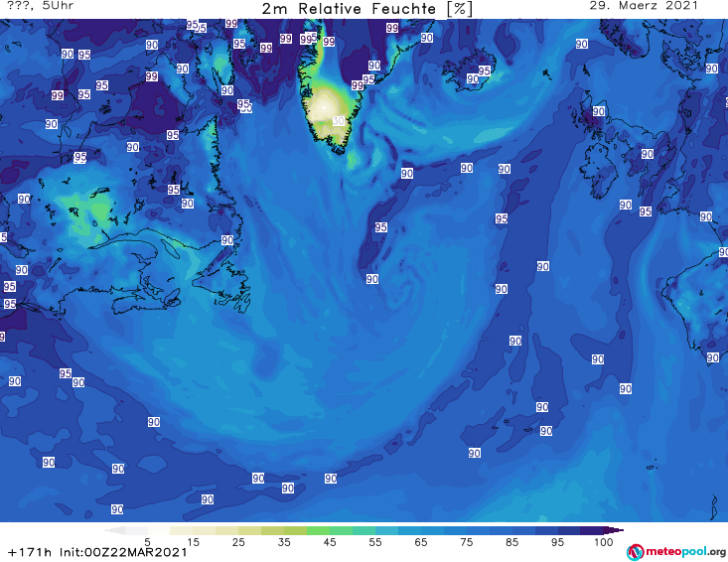Click the "+171h Init:00Z22MAR2021" forecast text
The image size is (728, 562).
(97, 552)
